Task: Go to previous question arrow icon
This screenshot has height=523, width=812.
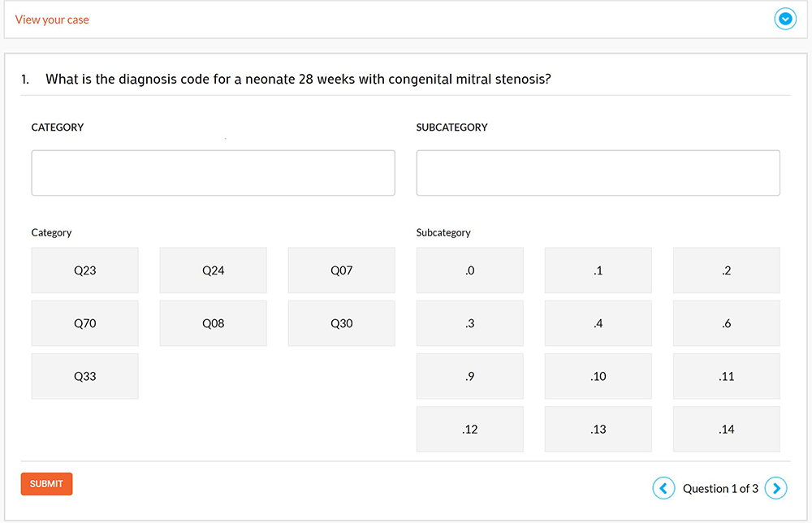Action: coord(663,488)
